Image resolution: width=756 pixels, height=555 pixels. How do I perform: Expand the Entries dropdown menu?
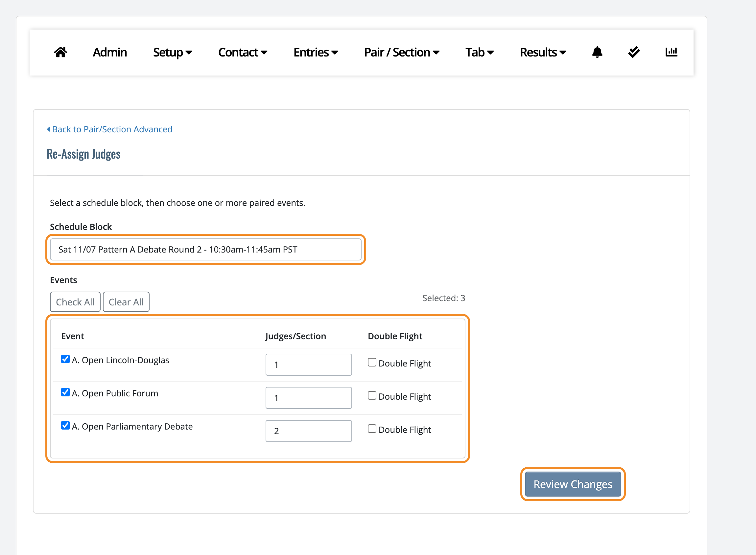click(316, 52)
